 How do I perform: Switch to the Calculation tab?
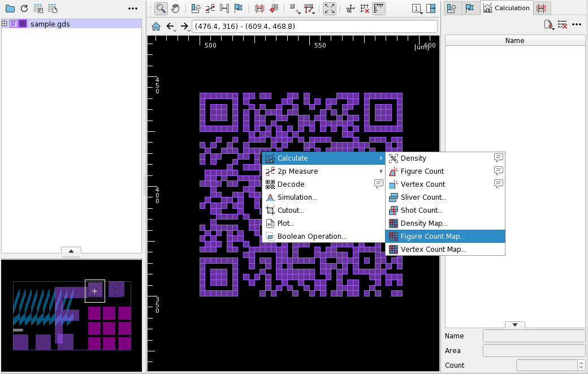point(507,8)
